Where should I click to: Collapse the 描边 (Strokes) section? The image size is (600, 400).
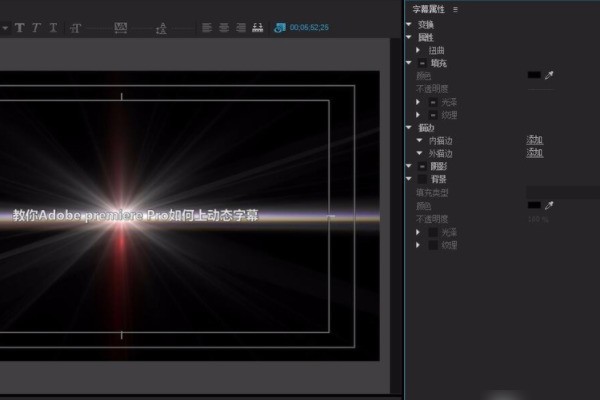click(x=409, y=127)
